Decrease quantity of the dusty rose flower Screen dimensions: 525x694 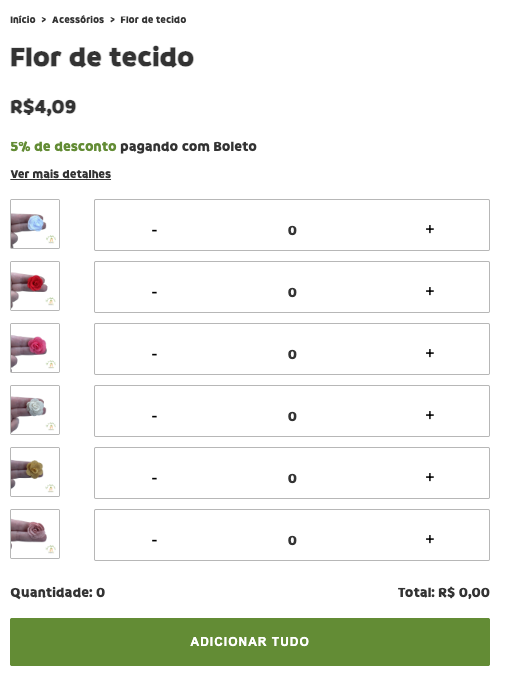[x=154, y=540]
